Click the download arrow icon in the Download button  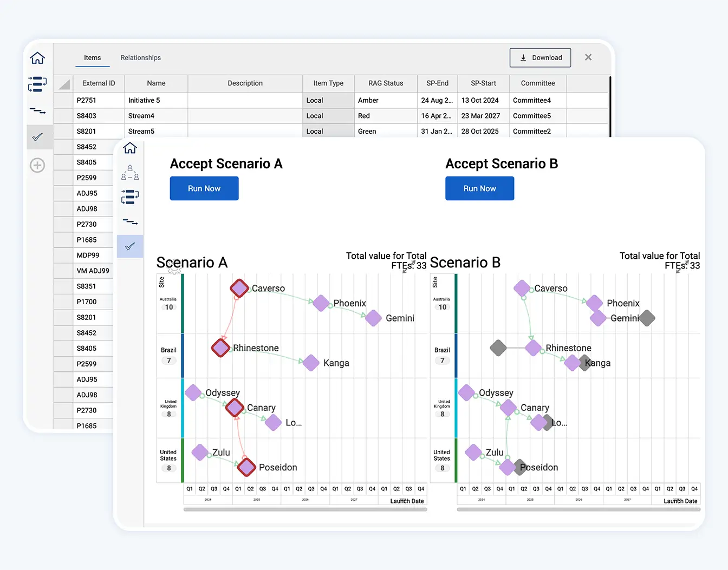pyautogui.click(x=523, y=57)
